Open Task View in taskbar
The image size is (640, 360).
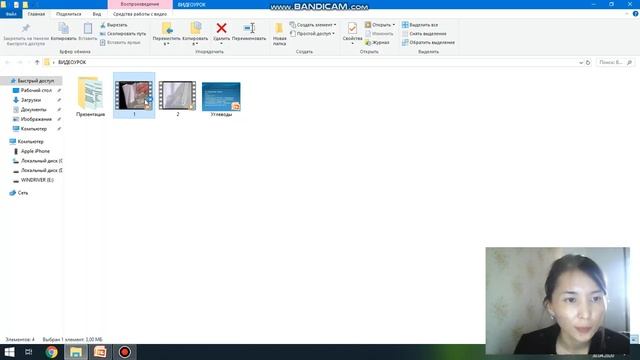[x=29, y=352]
